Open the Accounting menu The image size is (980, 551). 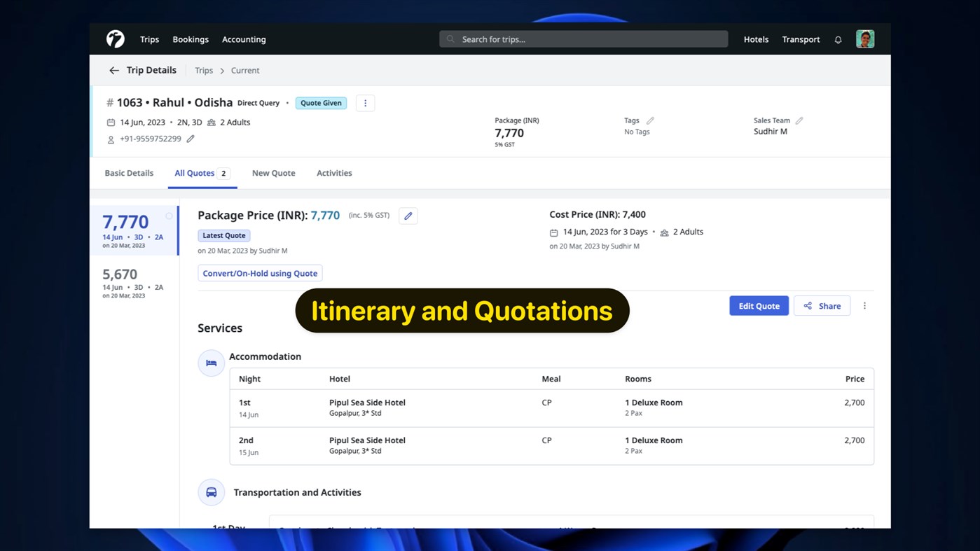(244, 39)
